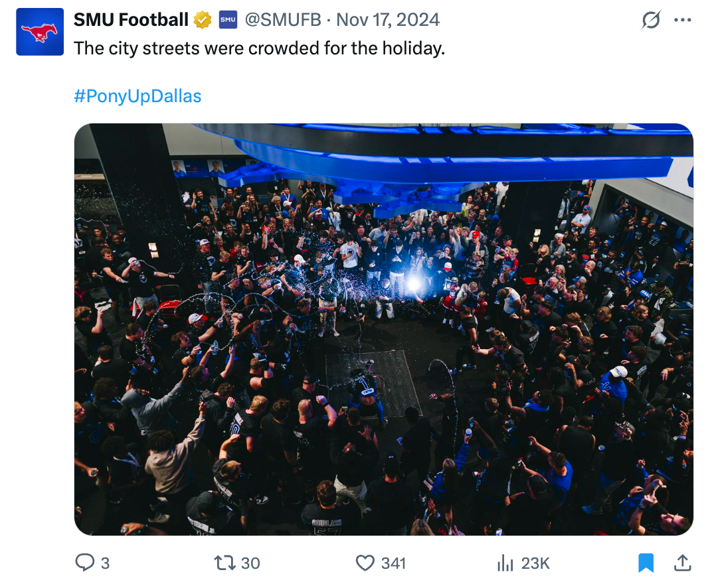
Task: Click the gold verified badge
Action: 203,21
